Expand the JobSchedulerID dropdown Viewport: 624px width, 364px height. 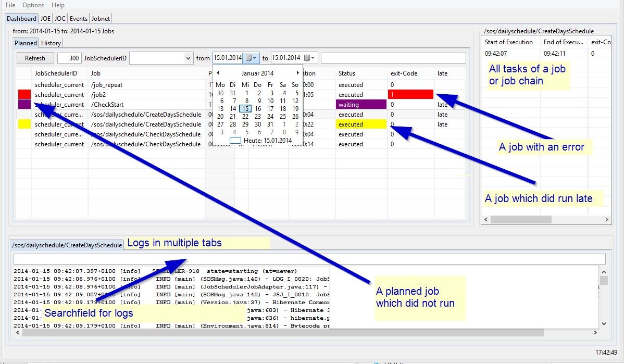(x=188, y=58)
